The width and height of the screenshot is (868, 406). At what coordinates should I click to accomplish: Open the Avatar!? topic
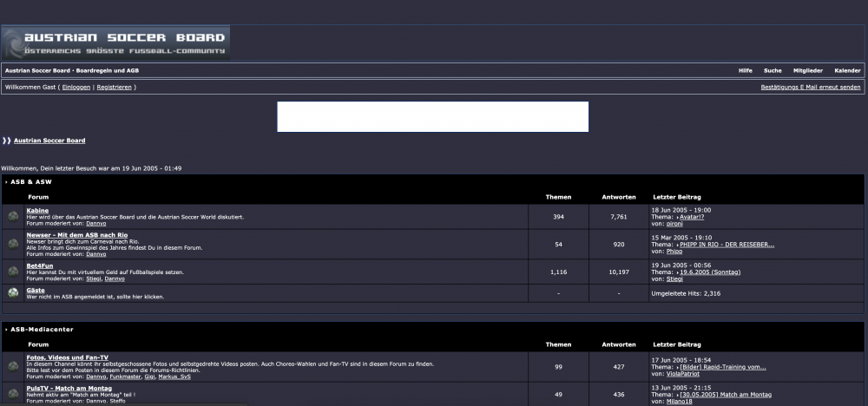(x=692, y=218)
